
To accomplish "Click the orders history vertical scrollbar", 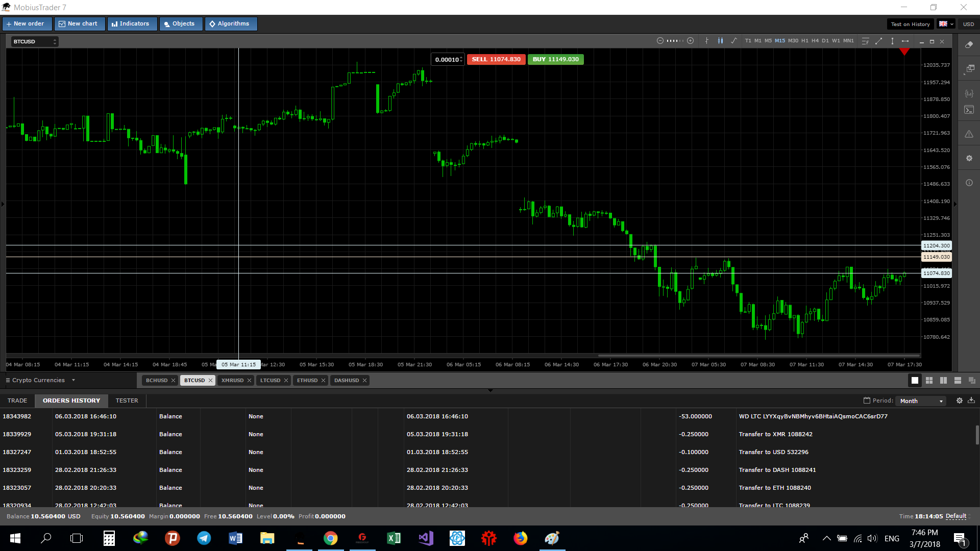I will pyautogui.click(x=977, y=435).
